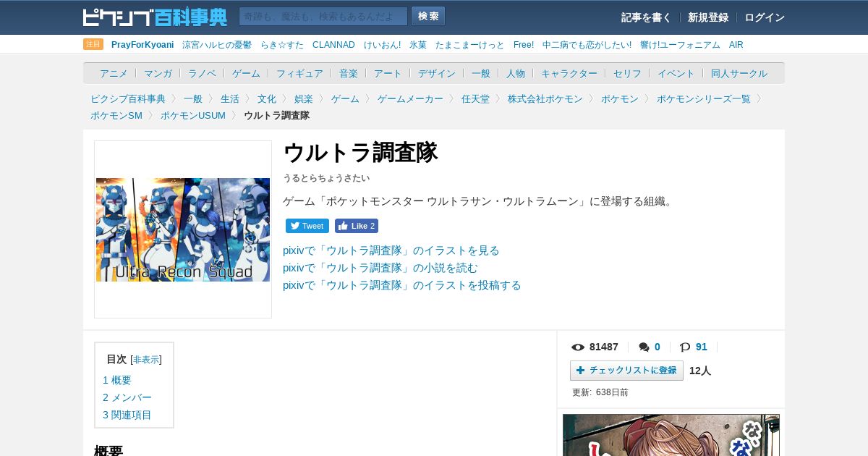Click the AIR tag
Screen dimensions: 868x456
pyautogui.click(x=736, y=45)
